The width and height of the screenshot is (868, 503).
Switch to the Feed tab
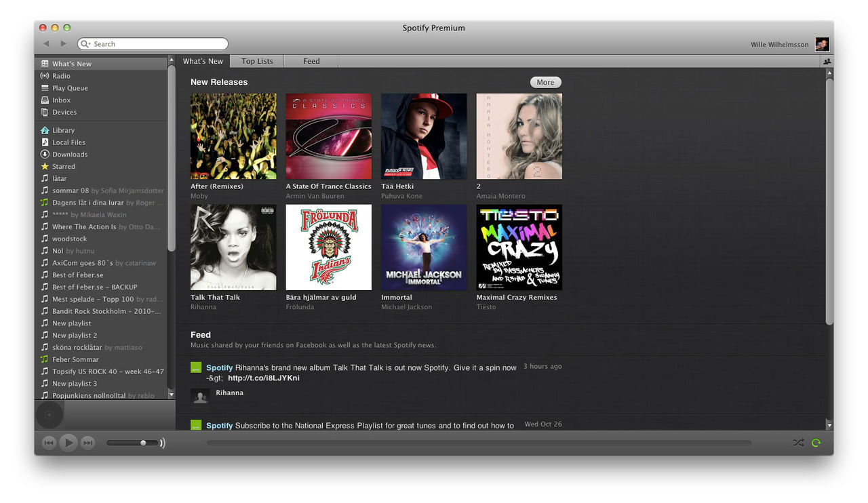click(311, 61)
